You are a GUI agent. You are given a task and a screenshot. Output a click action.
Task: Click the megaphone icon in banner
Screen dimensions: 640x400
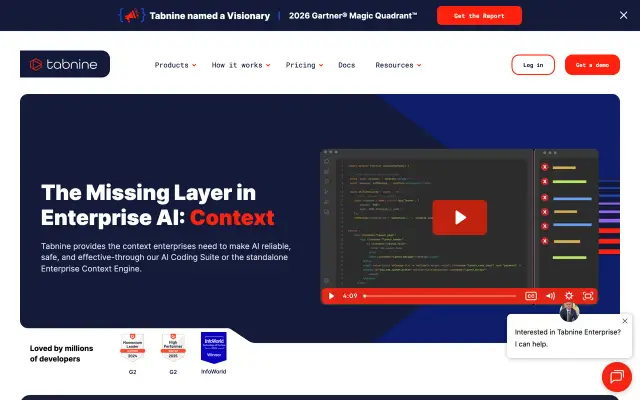pos(131,16)
